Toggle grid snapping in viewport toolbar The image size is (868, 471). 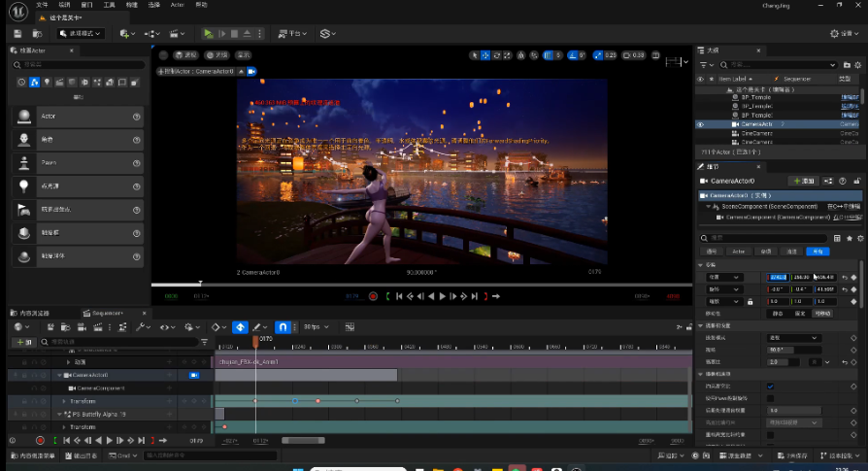point(548,55)
